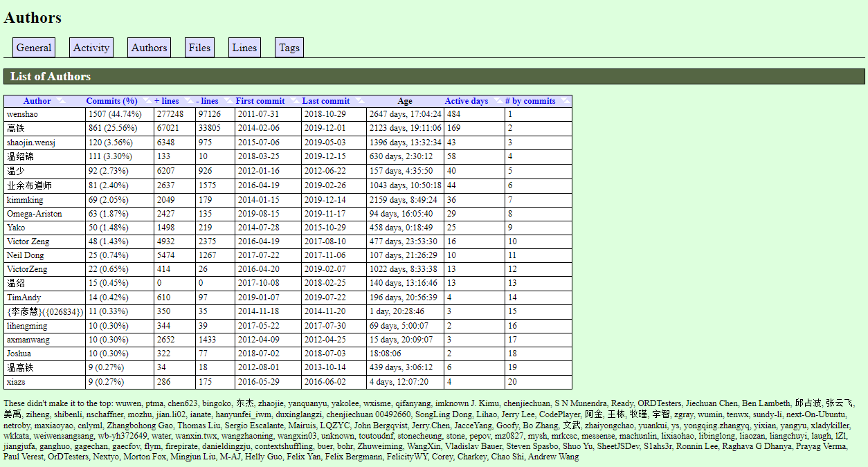Click the Omega-Ariston author cell
The image size is (868, 467).
(35, 214)
